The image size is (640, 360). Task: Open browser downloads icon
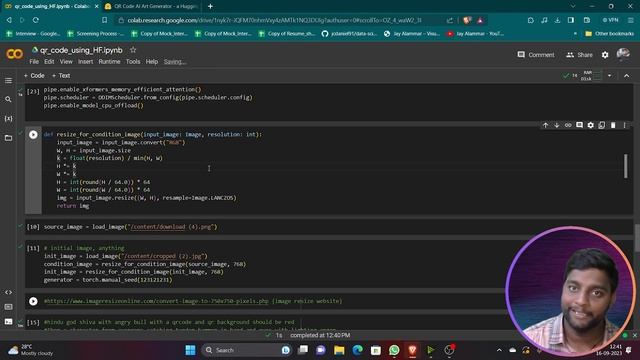coord(557,20)
